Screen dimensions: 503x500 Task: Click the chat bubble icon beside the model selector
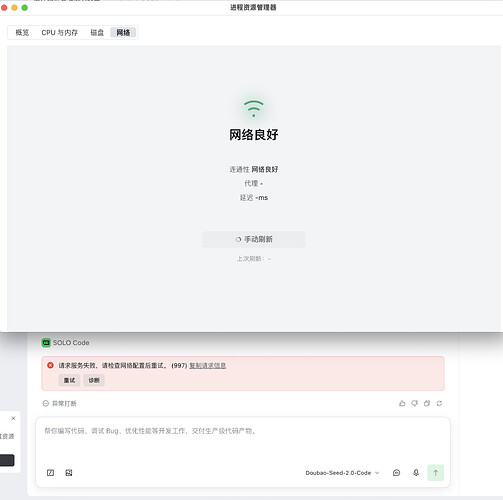(396, 473)
